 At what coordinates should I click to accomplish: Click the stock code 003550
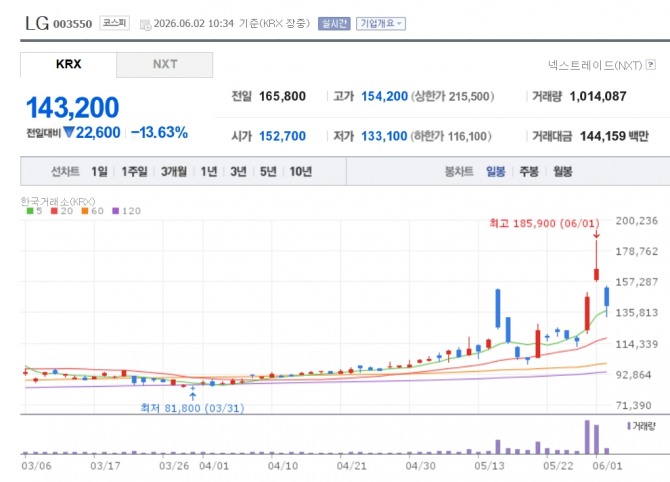coord(72,24)
